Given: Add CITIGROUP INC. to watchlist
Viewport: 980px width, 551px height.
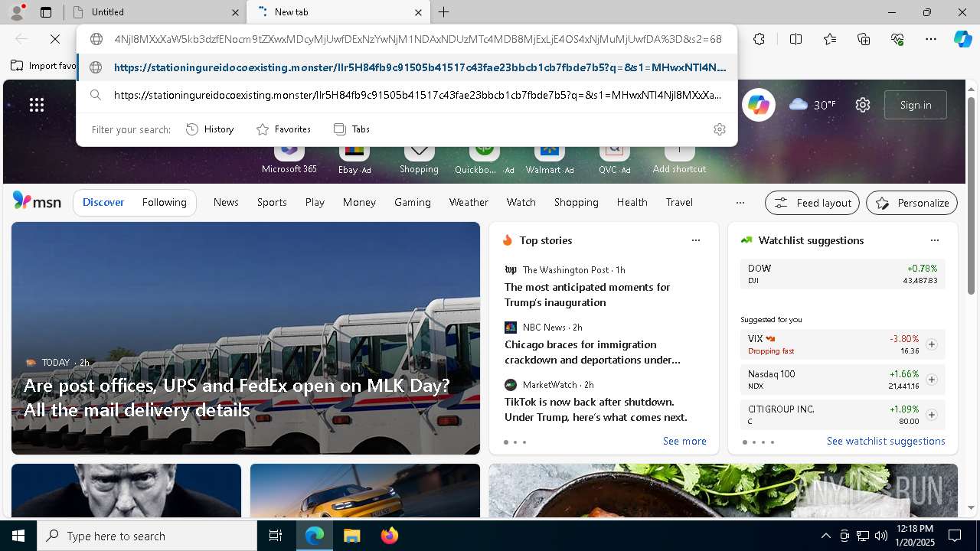Looking at the screenshot, I should coord(931,415).
